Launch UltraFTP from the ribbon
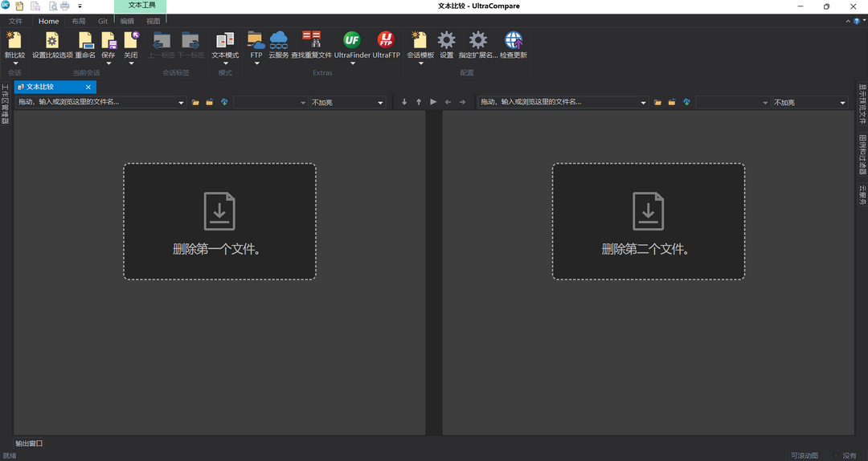The width and height of the screenshot is (868, 461). [x=386, y=41]
